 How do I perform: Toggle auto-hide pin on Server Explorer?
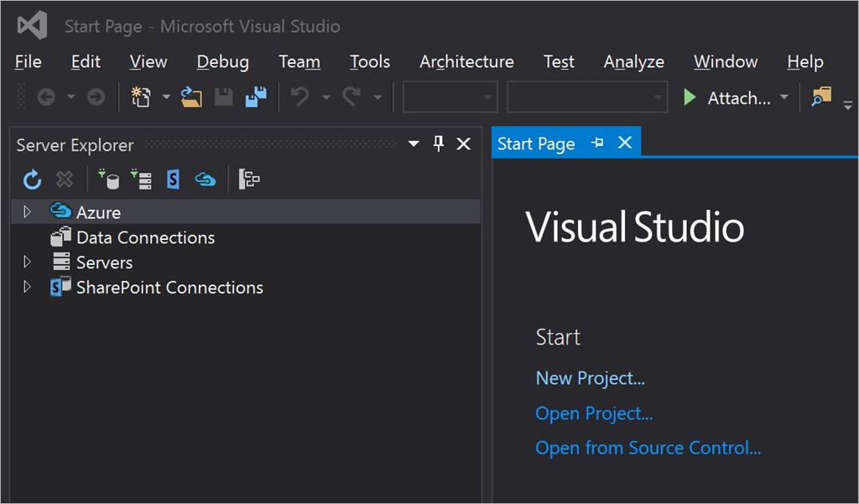tap(438, 144)
